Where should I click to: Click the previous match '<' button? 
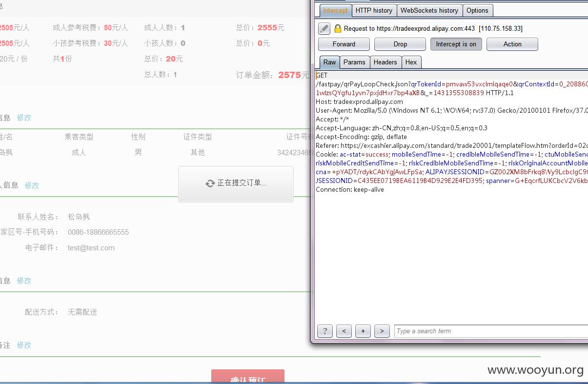[x=344, y=331]
